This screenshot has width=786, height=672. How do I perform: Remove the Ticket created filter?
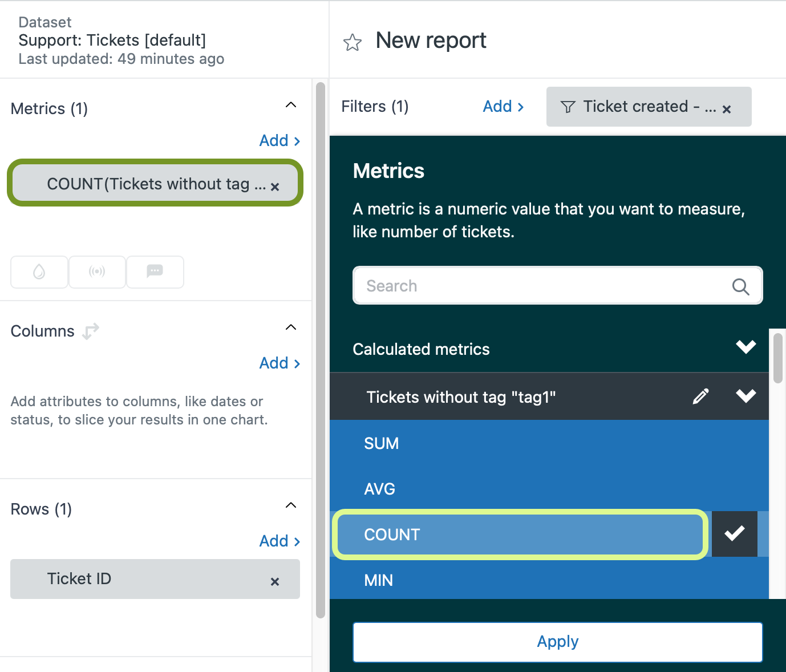[x=727, y=109]
